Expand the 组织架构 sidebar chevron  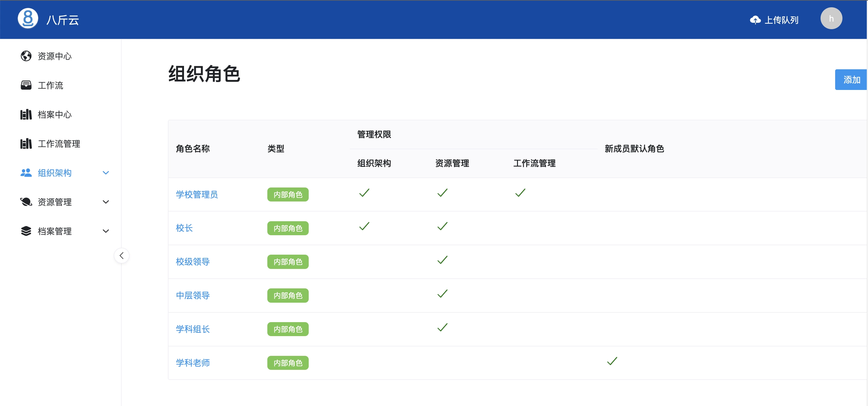point(106,173)
